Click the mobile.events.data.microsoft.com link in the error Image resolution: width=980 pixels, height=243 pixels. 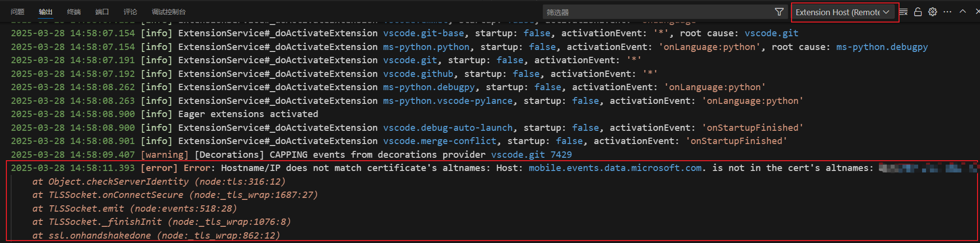(615, 168)
